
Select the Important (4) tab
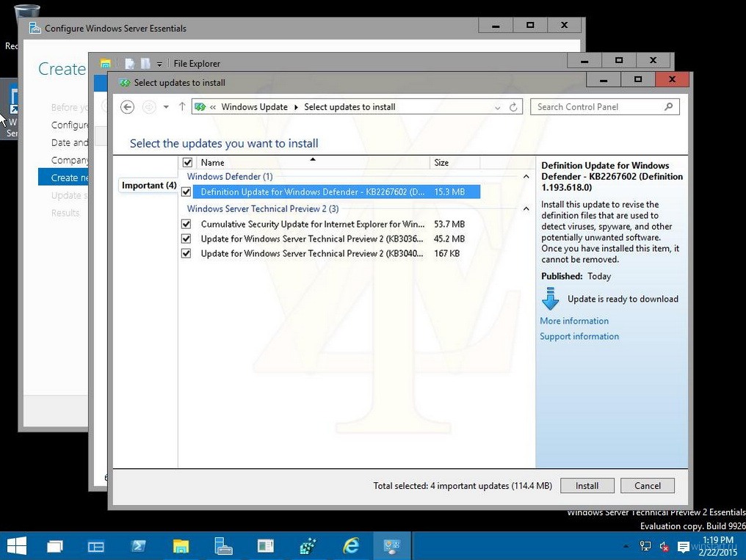[149, 186]
